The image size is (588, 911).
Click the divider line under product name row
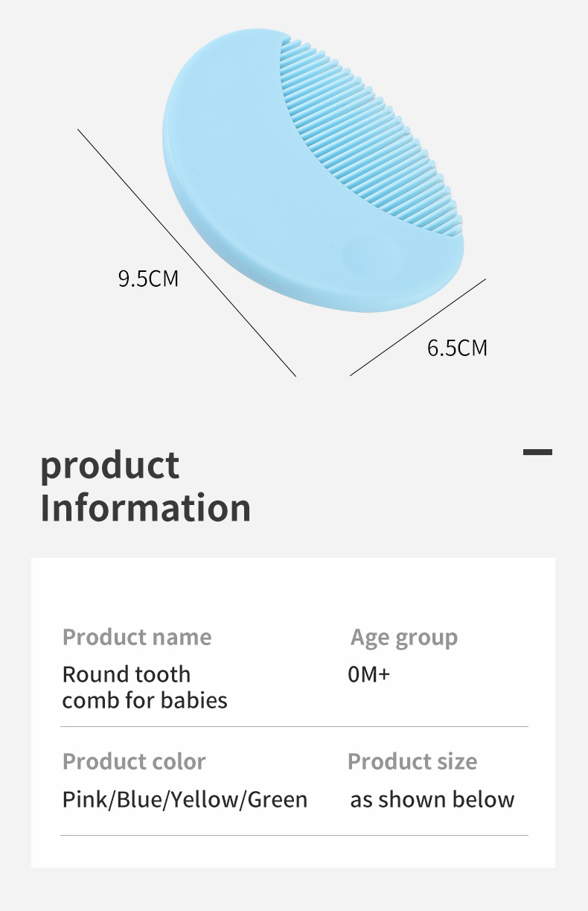[294, 726]
